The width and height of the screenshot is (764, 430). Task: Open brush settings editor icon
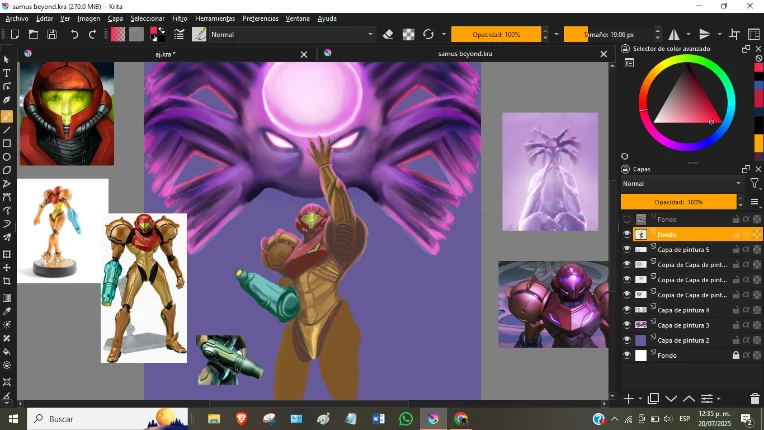(179, 35)
